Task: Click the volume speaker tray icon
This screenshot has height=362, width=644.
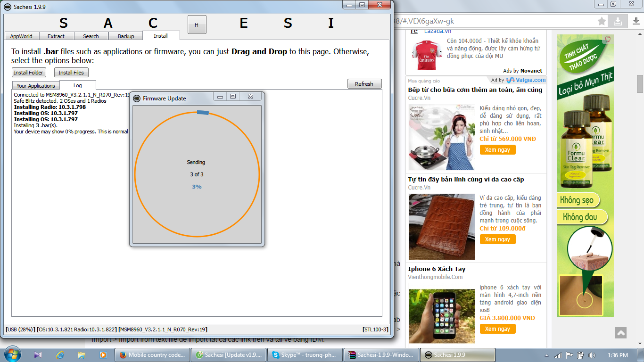Action: (x=592, y=355)
